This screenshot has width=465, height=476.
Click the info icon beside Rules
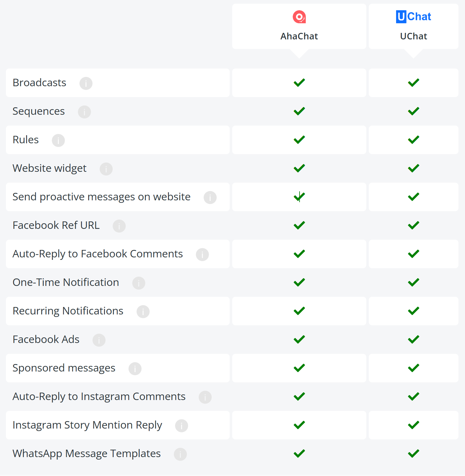pos(58,140)
